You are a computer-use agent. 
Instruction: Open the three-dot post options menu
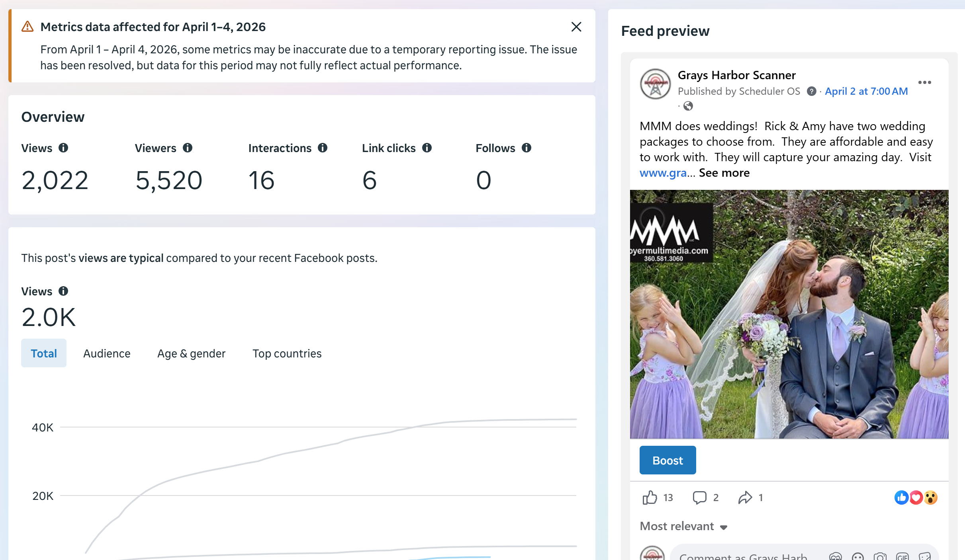click(x=924, y=82)
